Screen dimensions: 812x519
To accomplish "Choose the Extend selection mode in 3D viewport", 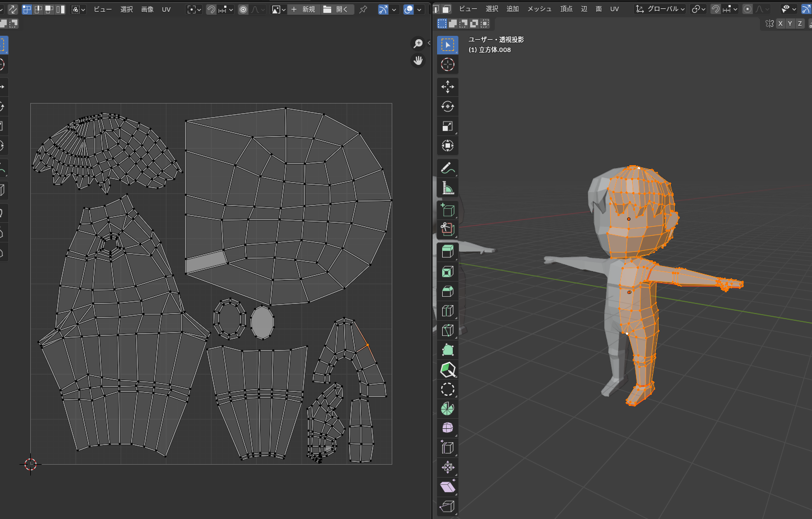I will click(453, 24).
